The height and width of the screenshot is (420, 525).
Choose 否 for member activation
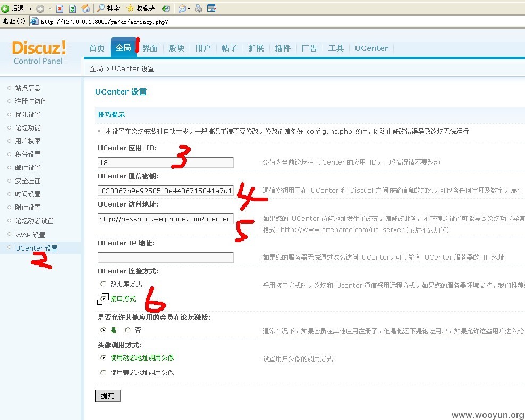click(128, 330)
